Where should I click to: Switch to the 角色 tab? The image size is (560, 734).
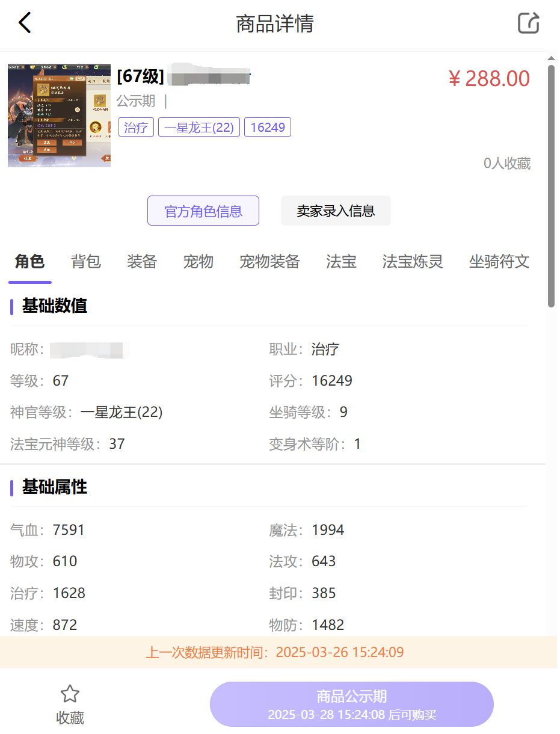(29, 261)
